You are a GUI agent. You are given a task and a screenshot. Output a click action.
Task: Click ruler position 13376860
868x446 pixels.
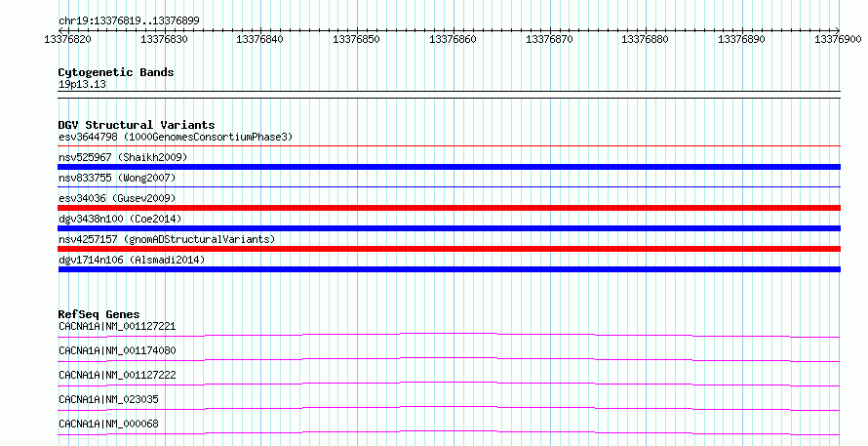[453, 39]
